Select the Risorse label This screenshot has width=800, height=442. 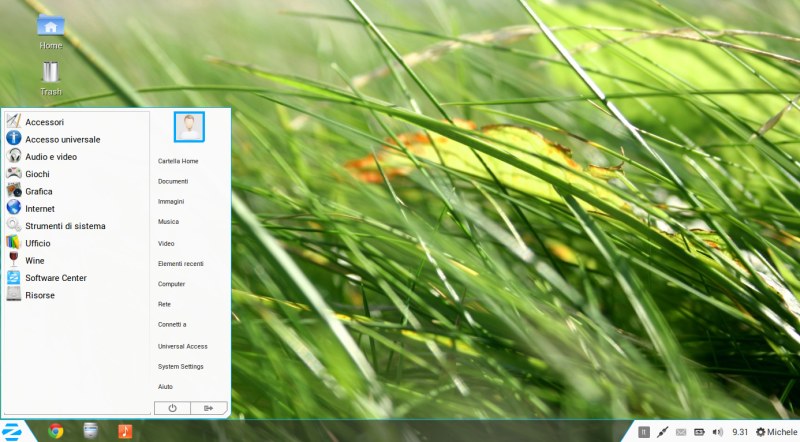(40, 296)
